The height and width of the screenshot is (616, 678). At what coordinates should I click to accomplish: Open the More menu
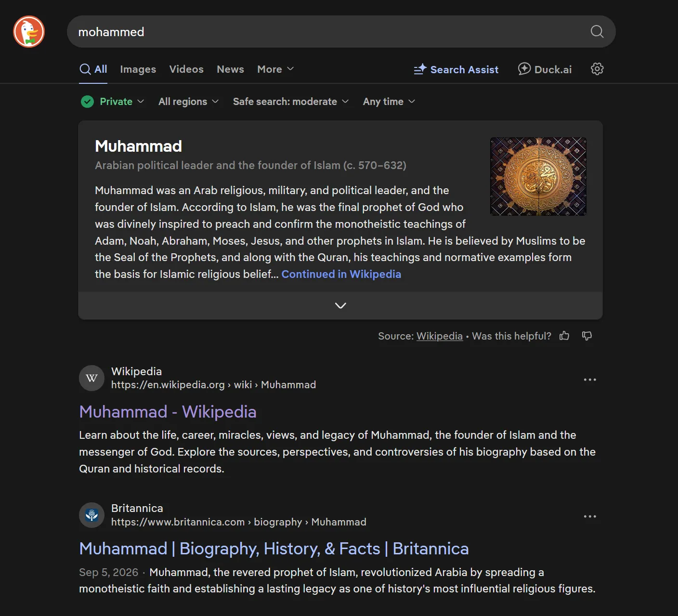(275, 69)
